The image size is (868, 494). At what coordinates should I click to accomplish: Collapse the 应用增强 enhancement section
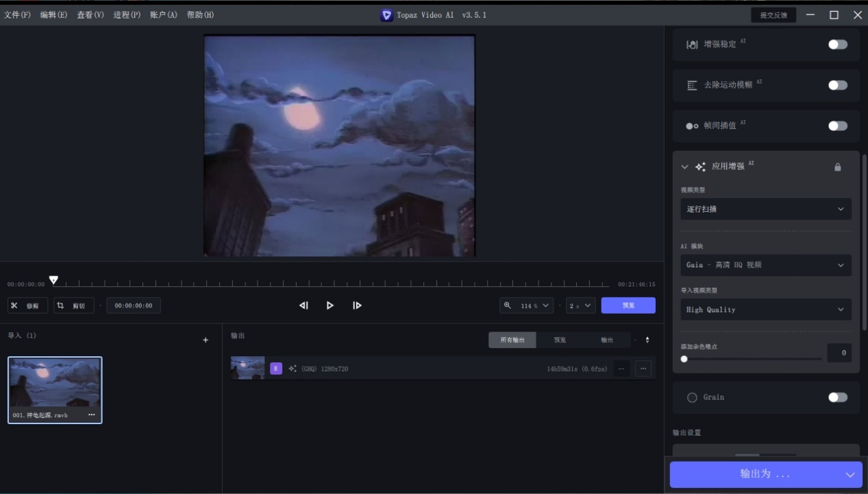click(x=684, y=167)
